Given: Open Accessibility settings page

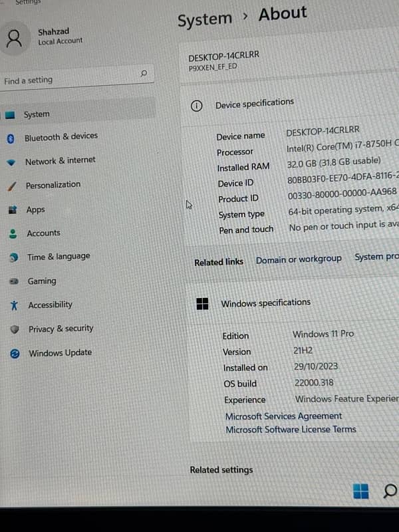Looking at the screenshot, I should click(51, 305).
